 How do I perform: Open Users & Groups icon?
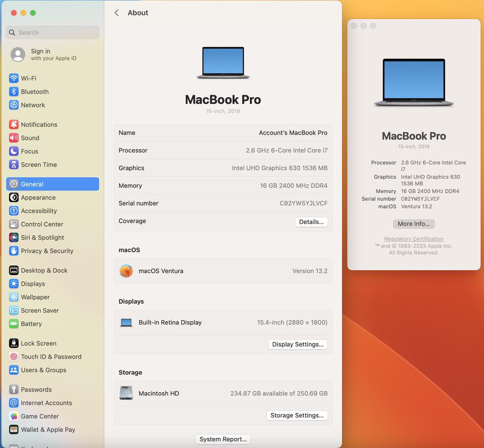14,370
